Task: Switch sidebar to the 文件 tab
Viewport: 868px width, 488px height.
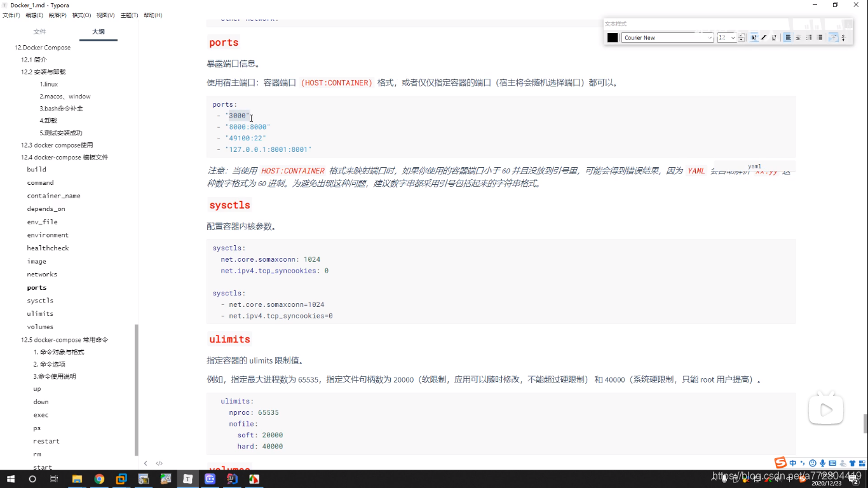Action: [39, 31]
